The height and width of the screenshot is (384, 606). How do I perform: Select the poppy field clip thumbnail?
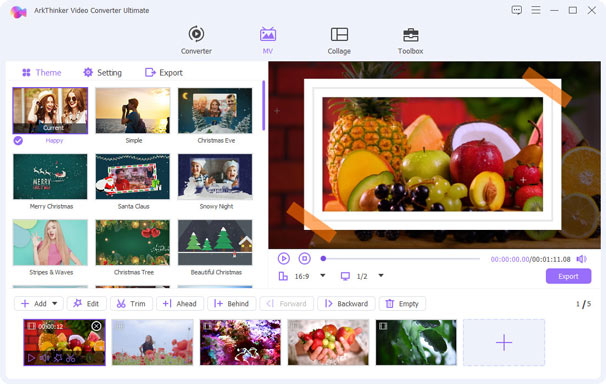[x=152, y=342]
